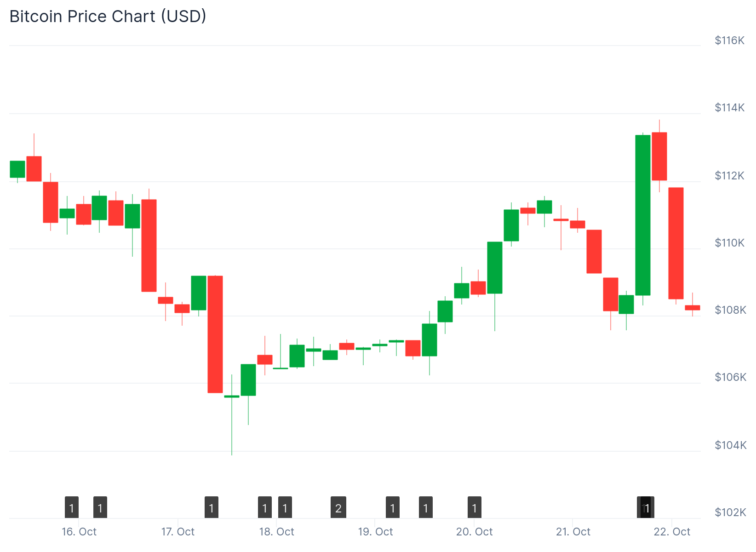756x552 pixels.
Task: Open the event marker directly above the 20. Oct label
Action: click(475, 508)
